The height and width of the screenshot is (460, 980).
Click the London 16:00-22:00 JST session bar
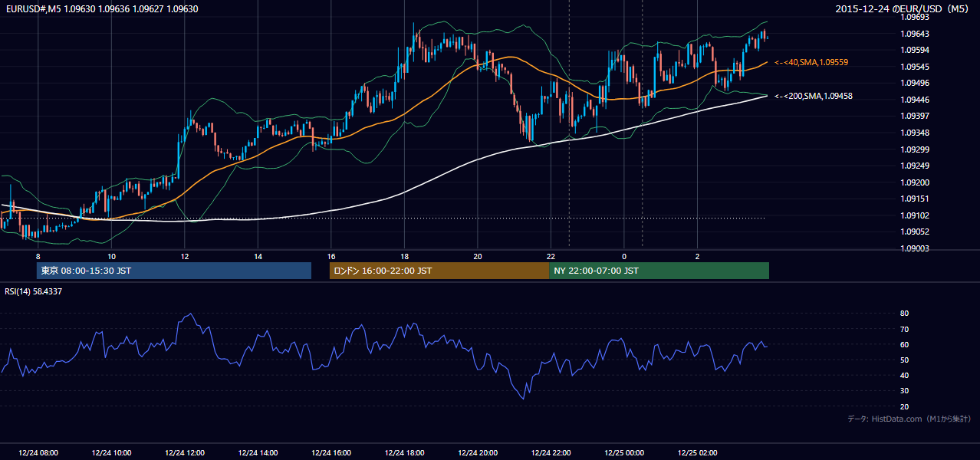coord(439,271)
